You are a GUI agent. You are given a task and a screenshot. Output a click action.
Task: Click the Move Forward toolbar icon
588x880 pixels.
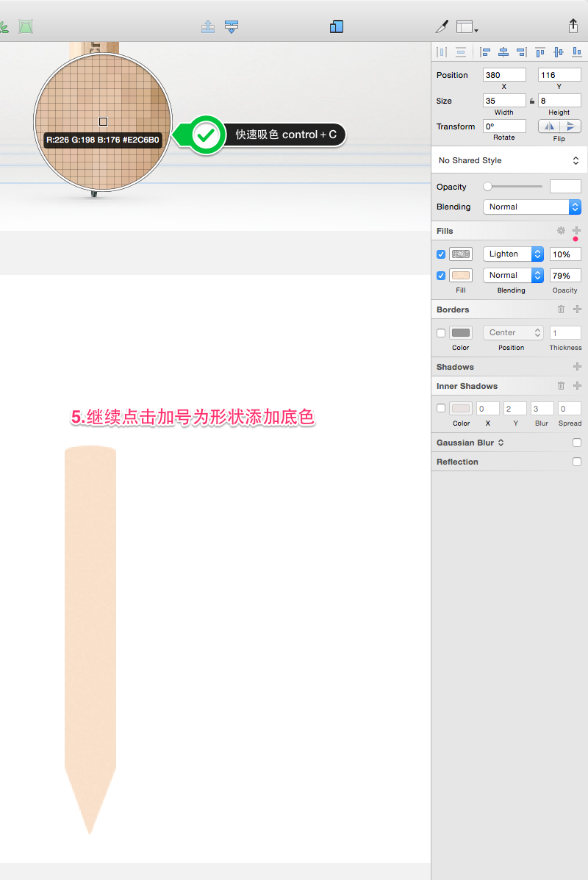[208, 26]
